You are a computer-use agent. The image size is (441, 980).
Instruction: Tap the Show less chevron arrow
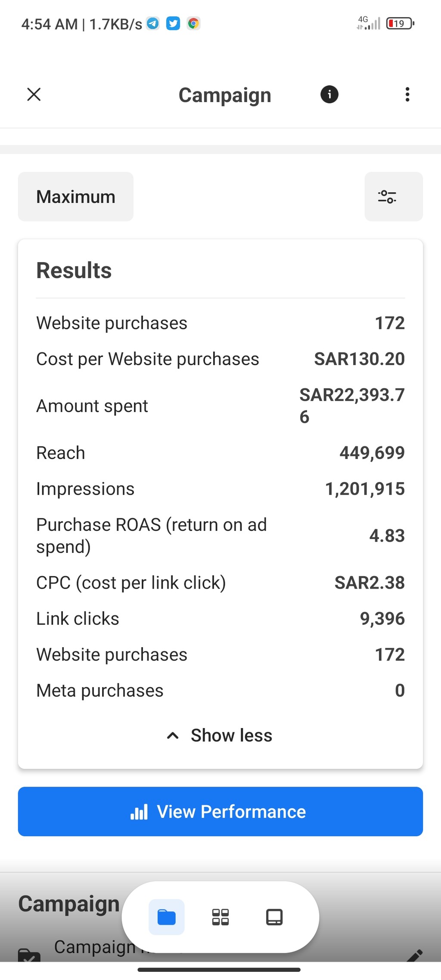(x=173, y=735)
